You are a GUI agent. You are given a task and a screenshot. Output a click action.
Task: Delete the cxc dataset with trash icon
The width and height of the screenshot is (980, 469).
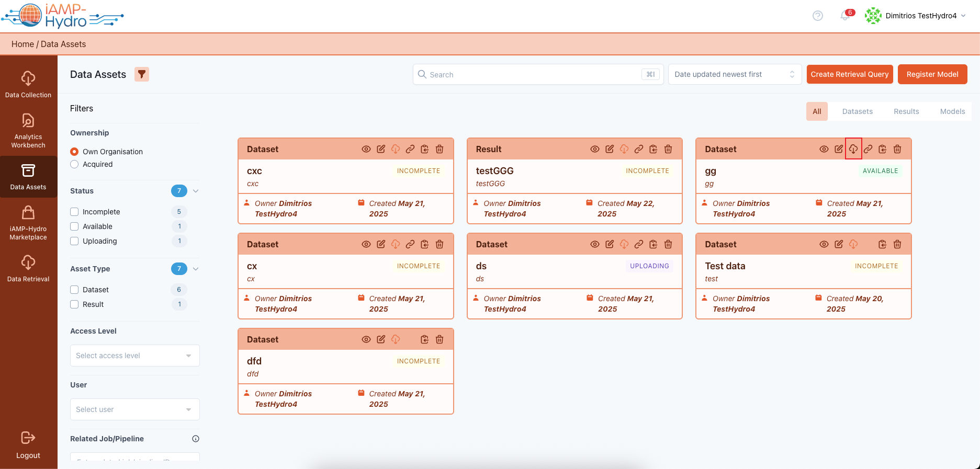pos(440,149)
